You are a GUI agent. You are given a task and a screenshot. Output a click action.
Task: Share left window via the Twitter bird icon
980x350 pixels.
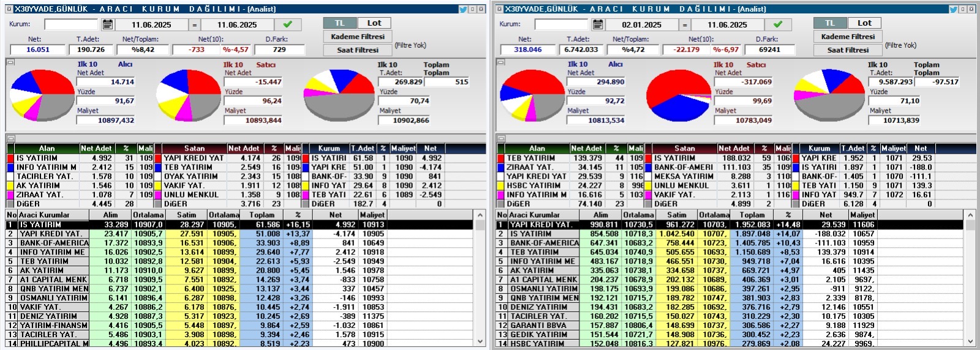tap(463, 9)
